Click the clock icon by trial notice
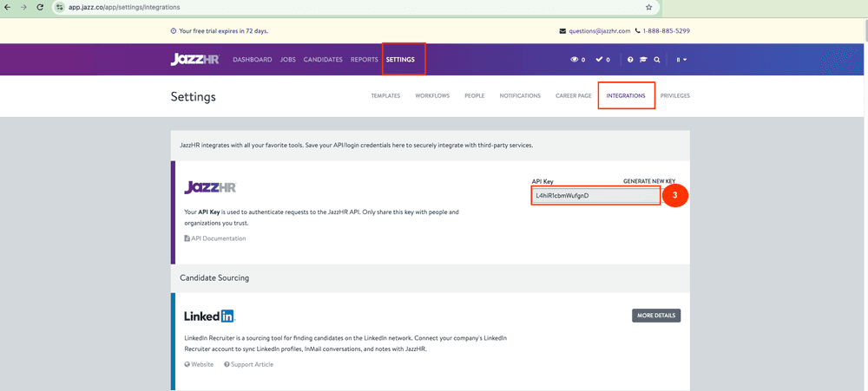This screenshot has height=391, width=868. pyautogui.click(x=174, y=31)
